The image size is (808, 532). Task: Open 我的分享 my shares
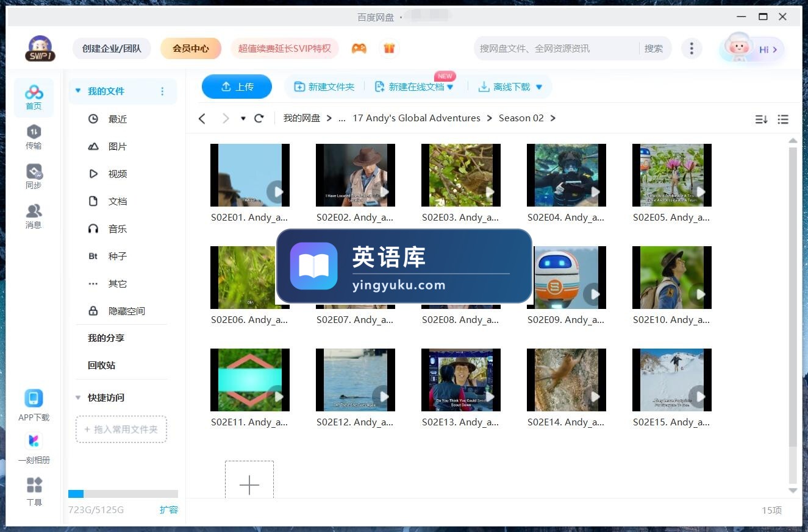click(106, 338)
